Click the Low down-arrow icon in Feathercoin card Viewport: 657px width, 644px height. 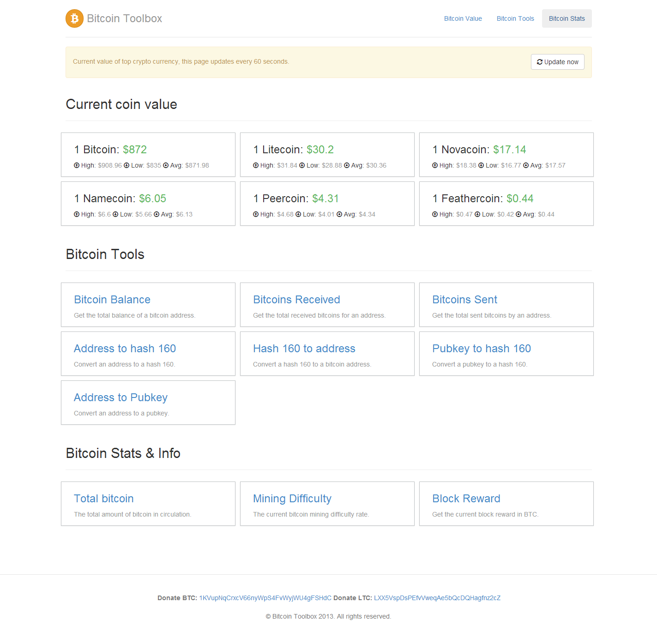click(477, 214)
